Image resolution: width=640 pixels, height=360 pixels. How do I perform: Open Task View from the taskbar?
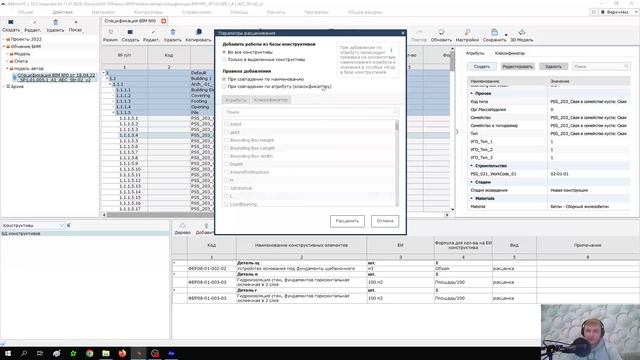pos(40,353)
